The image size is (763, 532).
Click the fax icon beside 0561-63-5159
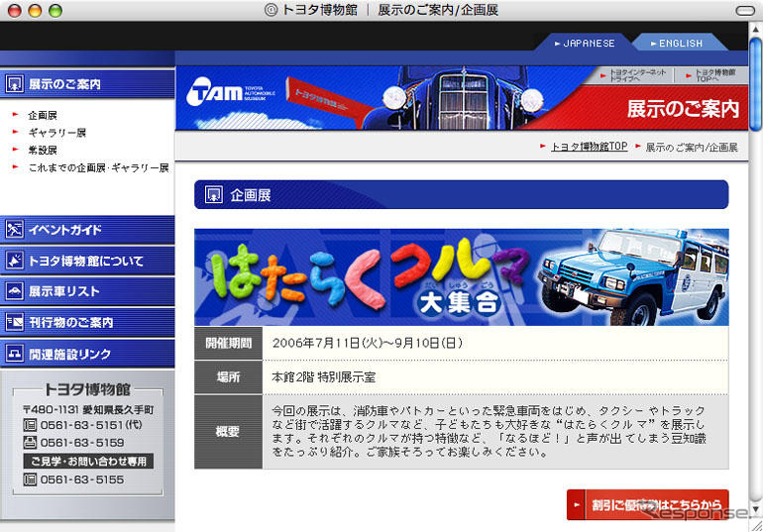click(x=30, y=443)
